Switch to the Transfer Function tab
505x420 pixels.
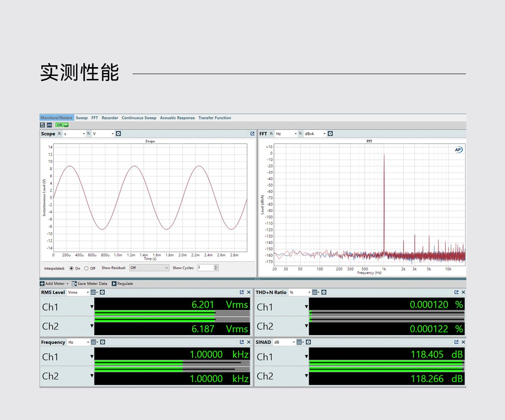point(215,118)
